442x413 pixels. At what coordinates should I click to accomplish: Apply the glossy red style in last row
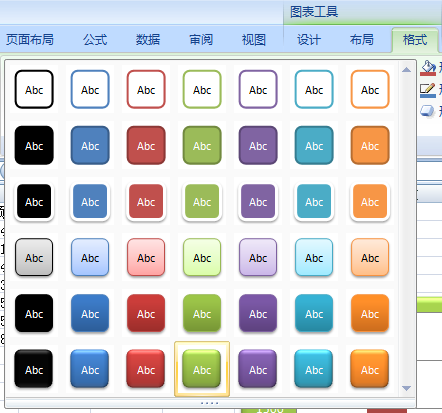point(146,369)
